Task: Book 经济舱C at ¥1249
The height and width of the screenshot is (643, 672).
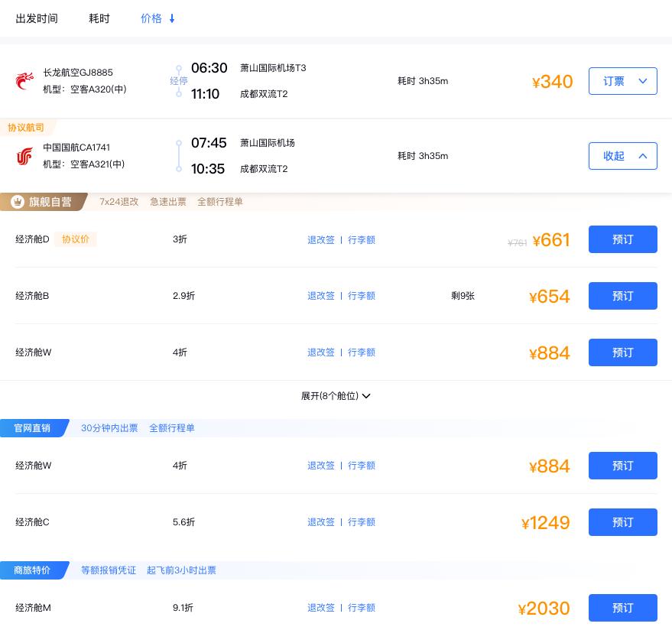Action: click(623, 522)
